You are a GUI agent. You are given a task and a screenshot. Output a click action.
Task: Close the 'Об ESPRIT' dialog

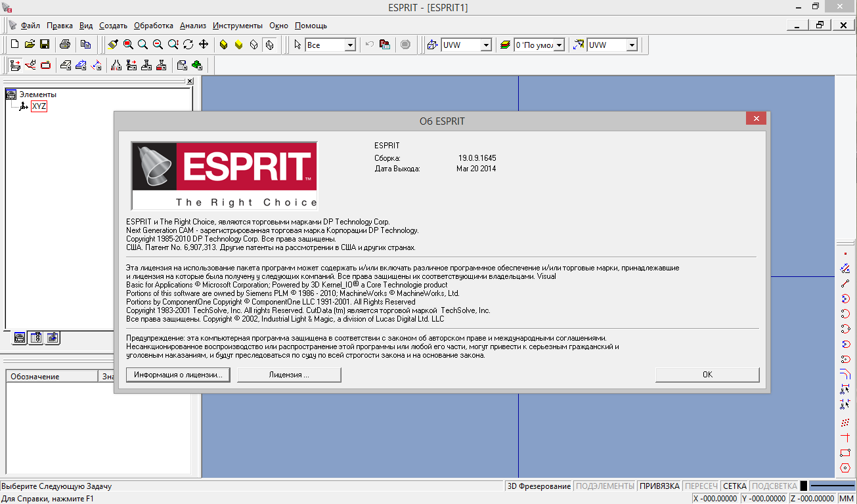(757, 119)
